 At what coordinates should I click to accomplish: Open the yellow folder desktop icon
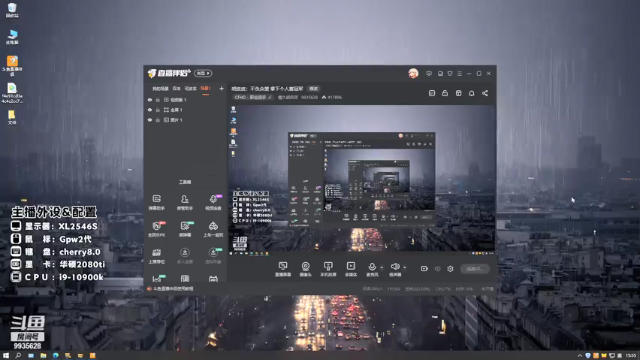12,117
